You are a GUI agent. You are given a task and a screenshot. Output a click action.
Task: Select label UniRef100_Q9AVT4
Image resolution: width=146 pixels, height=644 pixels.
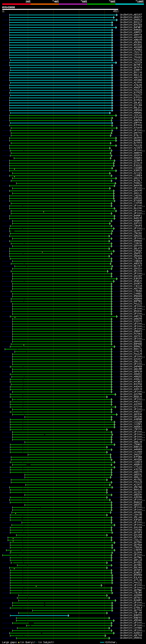pyautogui.click(x=131, y=35)
